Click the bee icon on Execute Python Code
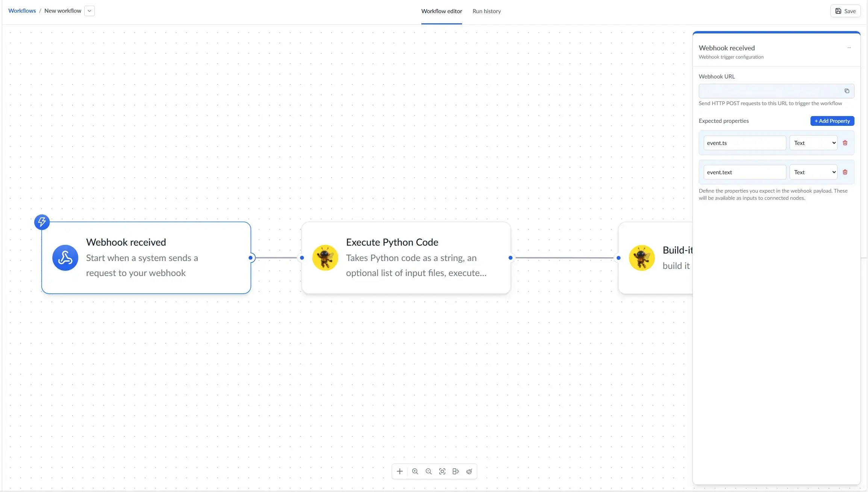The width and height of the screenshot is (868, 492). coord(325,258)
